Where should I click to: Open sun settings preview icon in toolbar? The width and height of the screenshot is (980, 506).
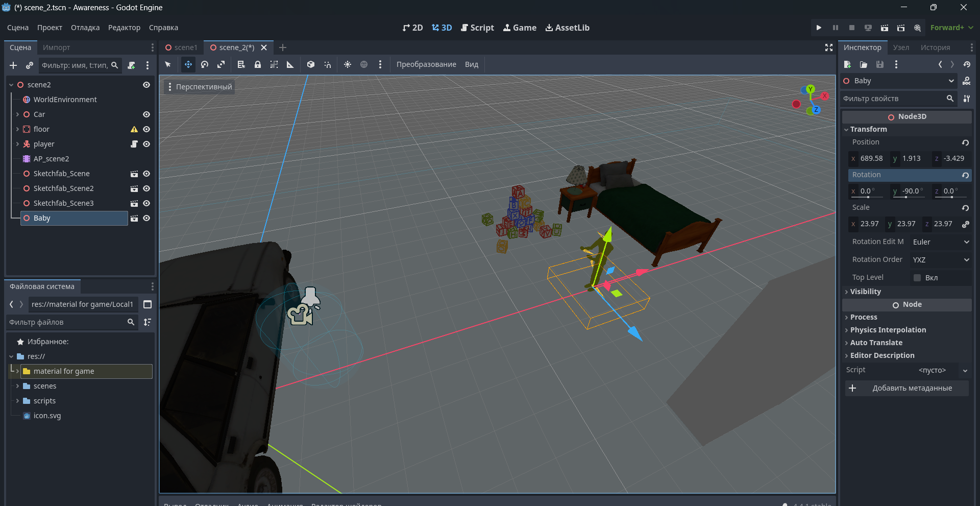348,64
